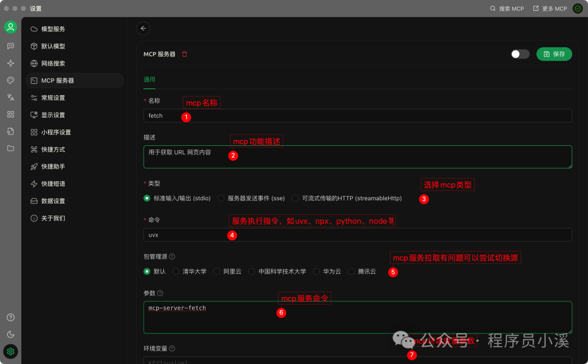The height and width of the screenshot is (364, 588).
Task: Open MCP 服务器 settings
Action: (74, 81)
